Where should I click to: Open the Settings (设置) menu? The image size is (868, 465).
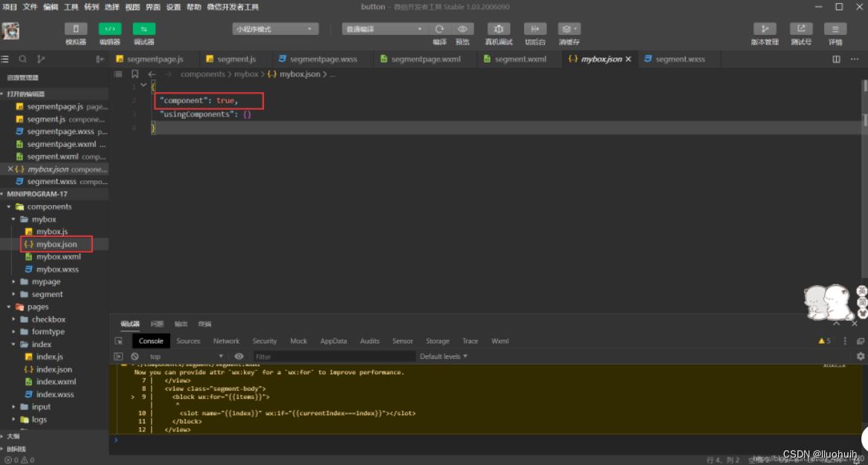coord(173,7)
